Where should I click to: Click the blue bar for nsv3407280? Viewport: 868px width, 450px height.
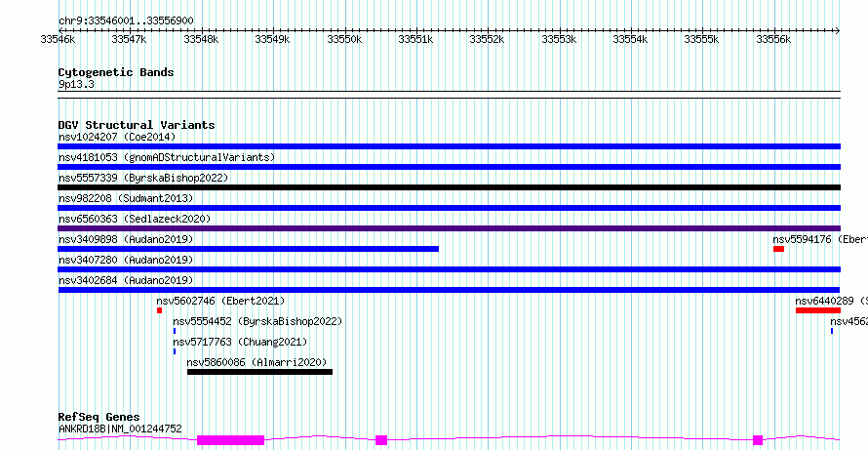click(x=449, y=269)
